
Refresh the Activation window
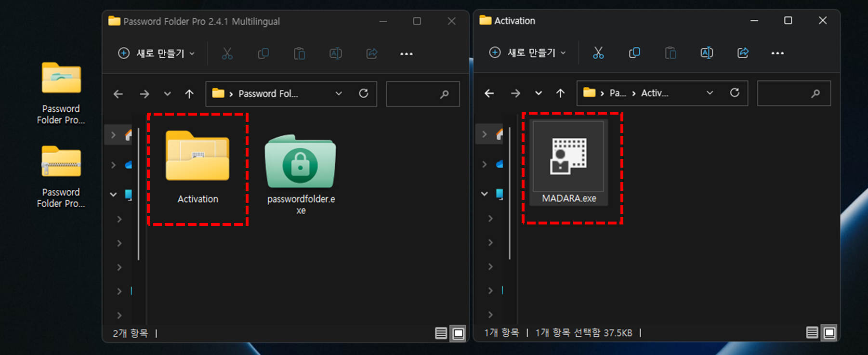pos(735,92)
